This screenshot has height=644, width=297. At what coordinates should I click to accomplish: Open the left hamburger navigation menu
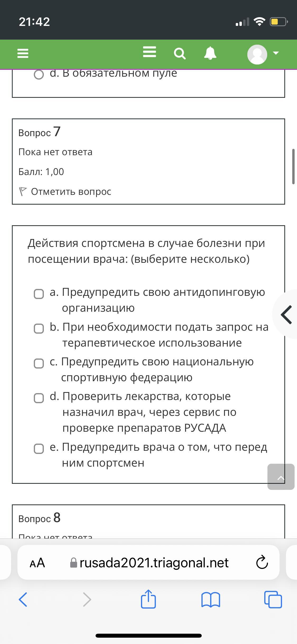(x=23, y=53)
